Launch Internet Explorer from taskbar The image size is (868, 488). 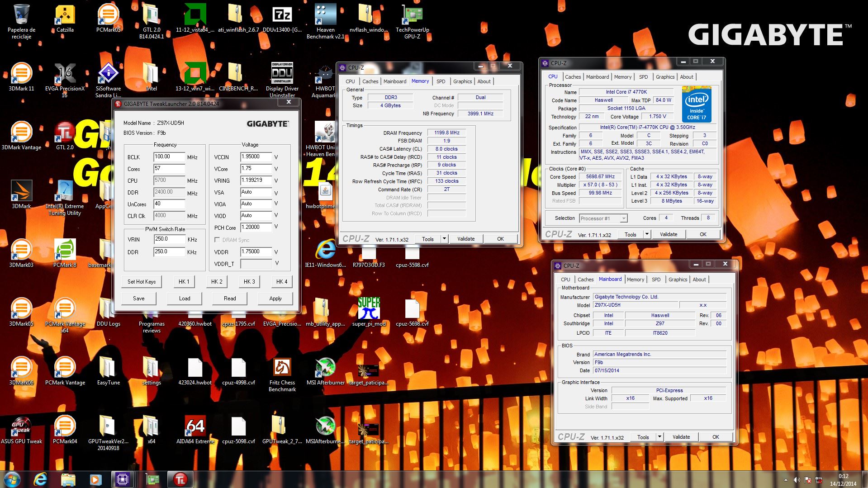[40, 479]
